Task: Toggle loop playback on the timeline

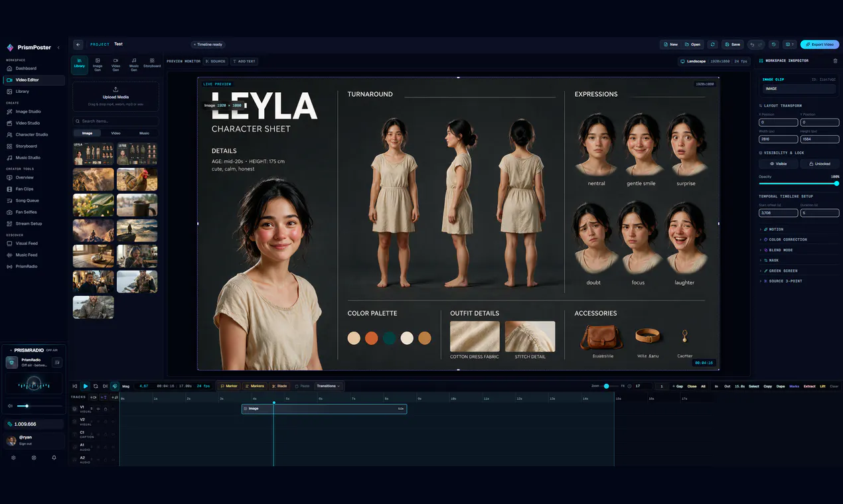Action: [x=96, y=386]
